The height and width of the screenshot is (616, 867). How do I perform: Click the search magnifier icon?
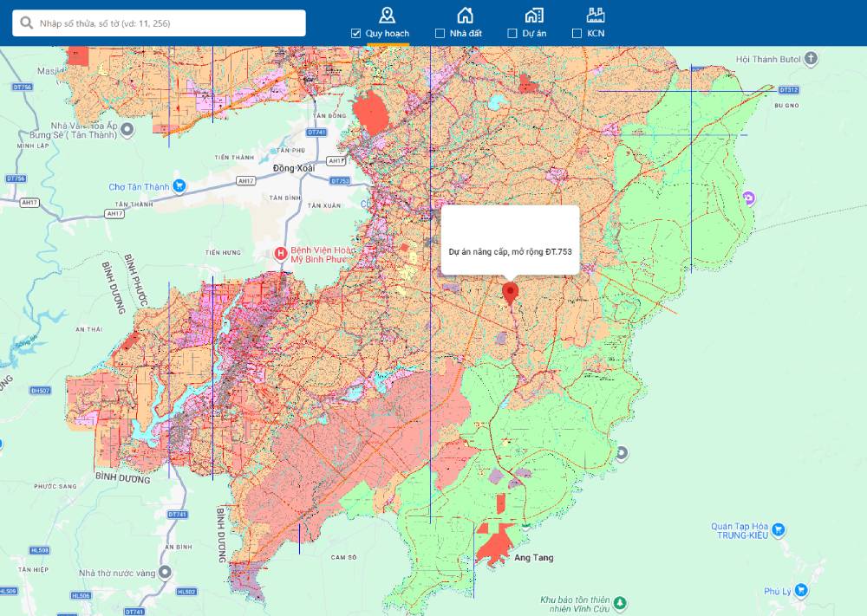(27, 23)
